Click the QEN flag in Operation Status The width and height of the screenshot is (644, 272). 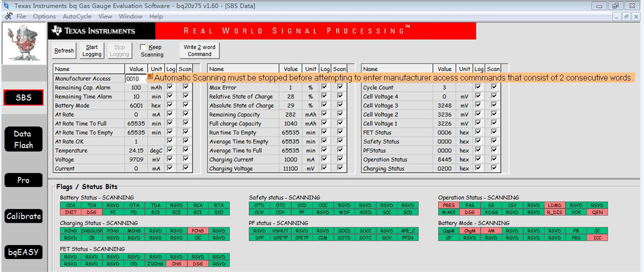[597, 212]
